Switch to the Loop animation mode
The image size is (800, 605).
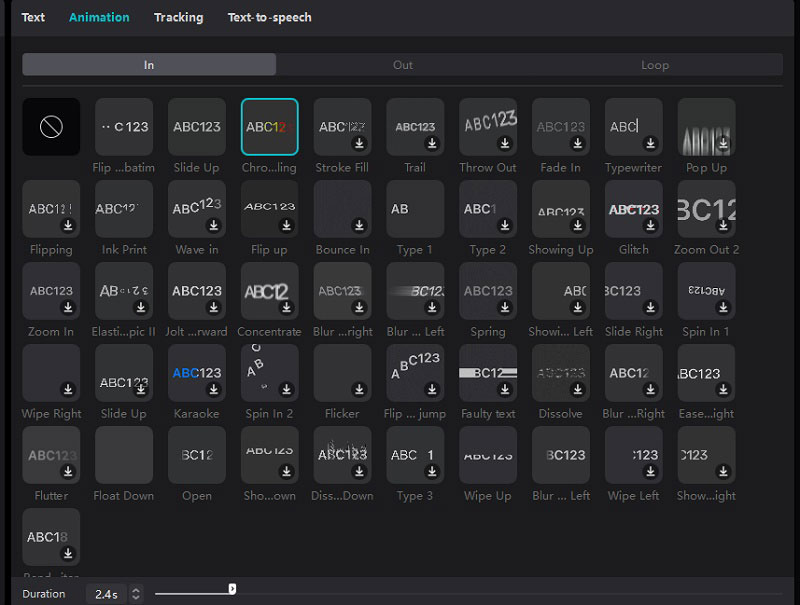[x=655, y=65]
